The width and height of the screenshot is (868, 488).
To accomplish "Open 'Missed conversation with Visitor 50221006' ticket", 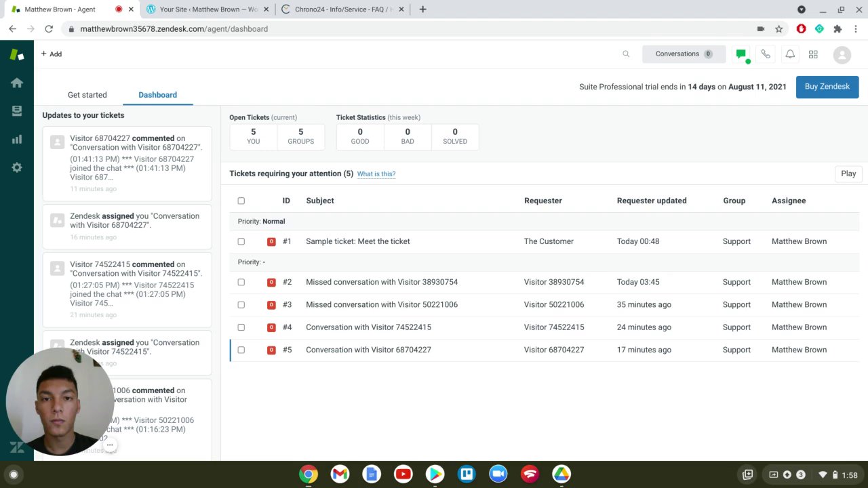I will (382, 305).
